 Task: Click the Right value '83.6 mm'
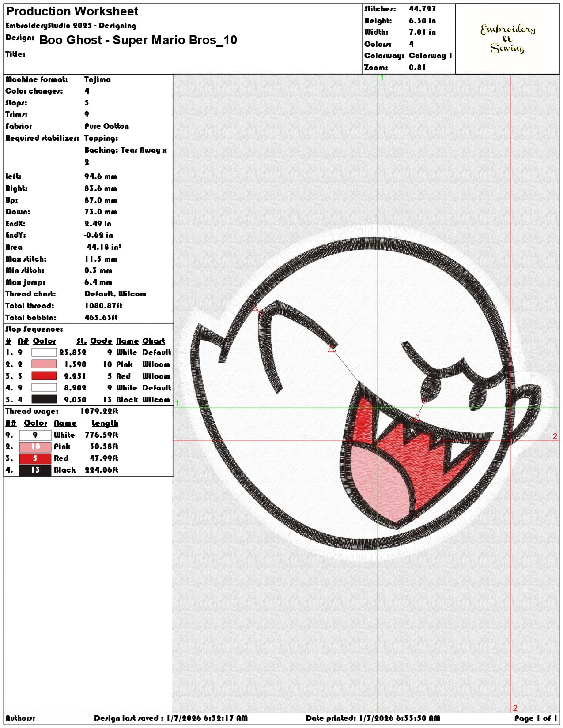coord(101,188)
